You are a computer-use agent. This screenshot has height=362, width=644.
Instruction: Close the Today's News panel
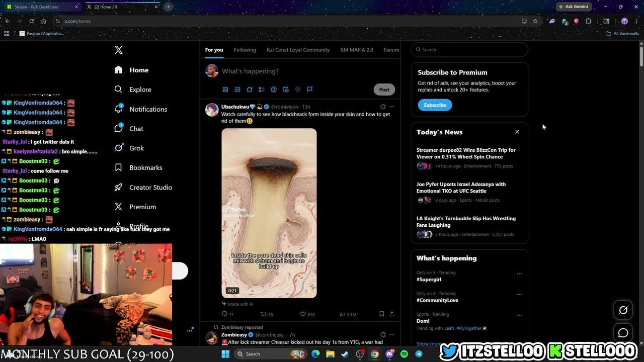coord(517,132)
